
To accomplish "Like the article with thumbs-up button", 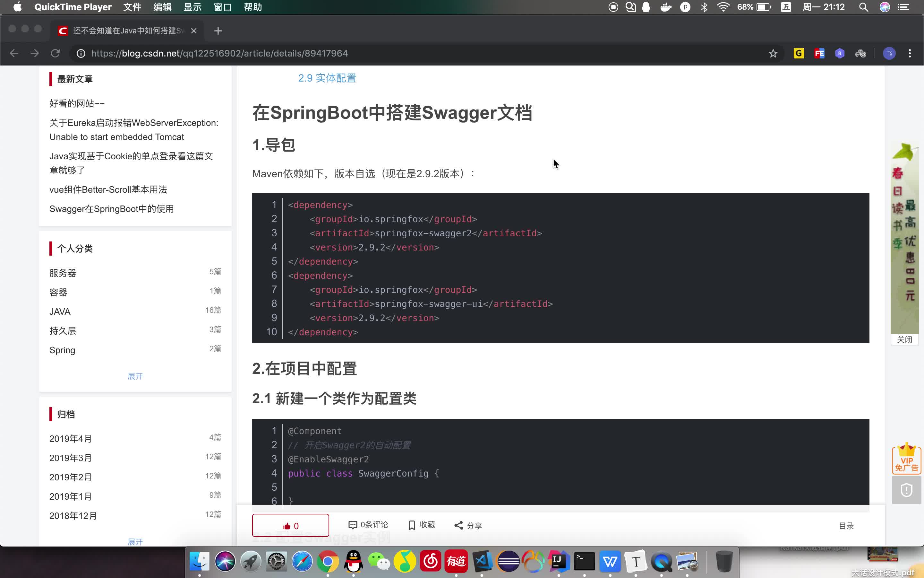I will point(291,526).
